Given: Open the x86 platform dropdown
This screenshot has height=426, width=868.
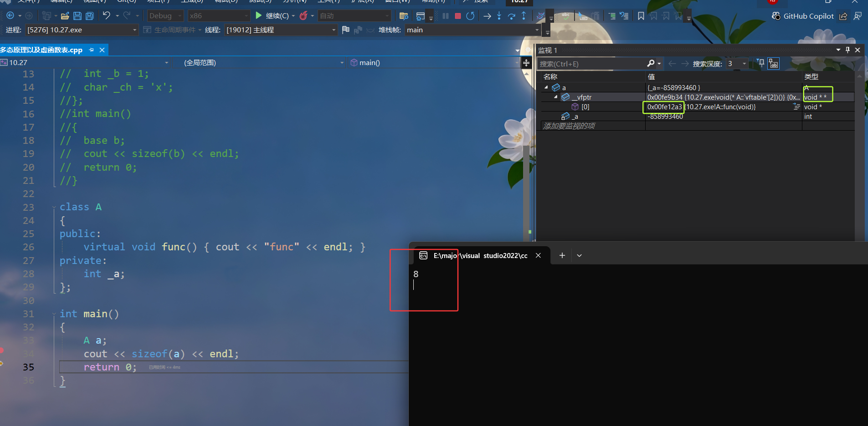Looking at the screenshot, I should pos(219,16).
